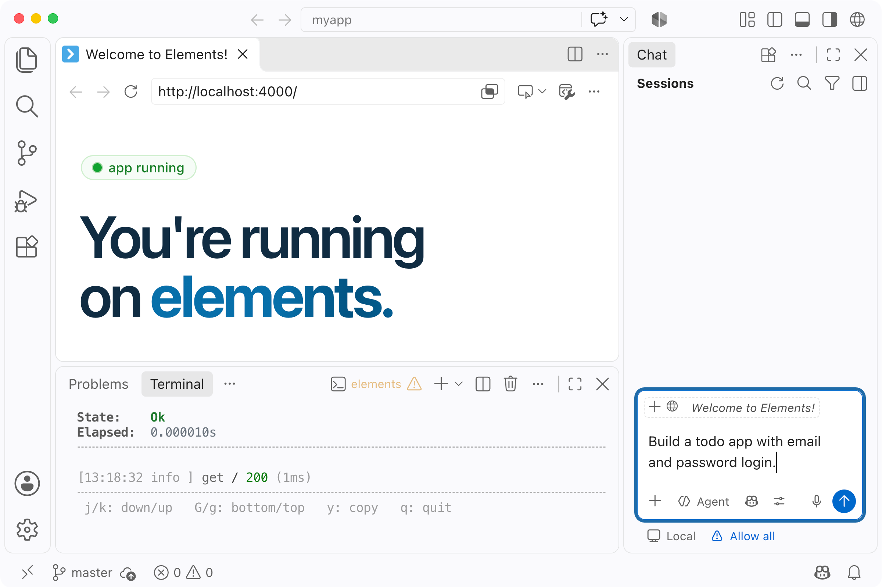Send the chat message
The height and width of the screenshot is (588, 882).
844,501
